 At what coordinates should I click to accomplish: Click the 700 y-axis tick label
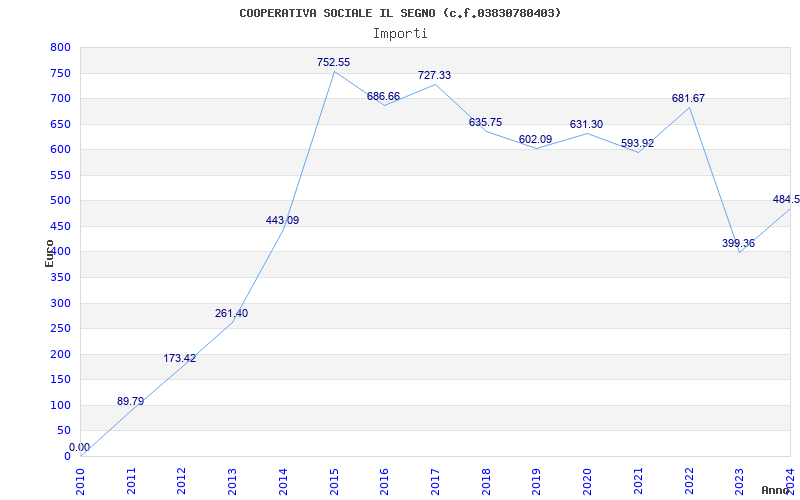60,98
